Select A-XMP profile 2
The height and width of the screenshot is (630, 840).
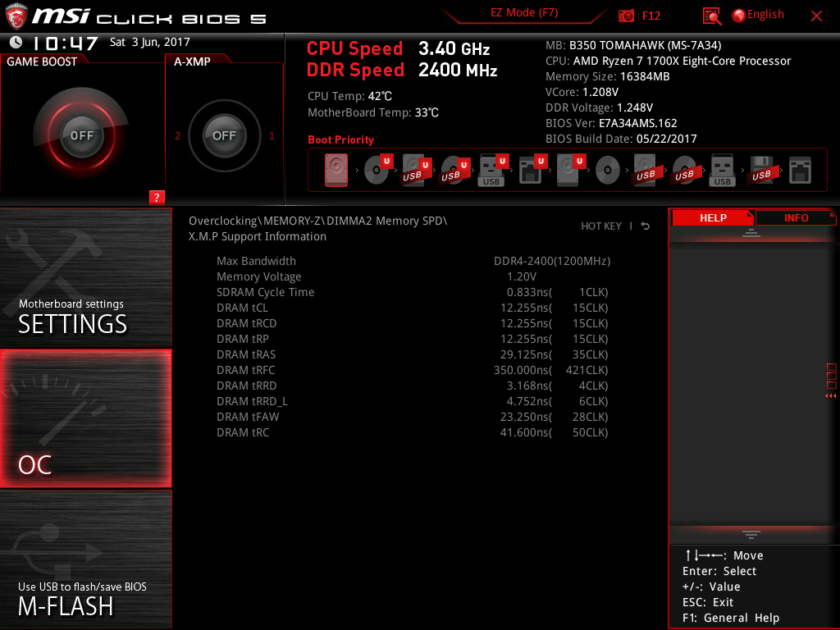(177, 135)
